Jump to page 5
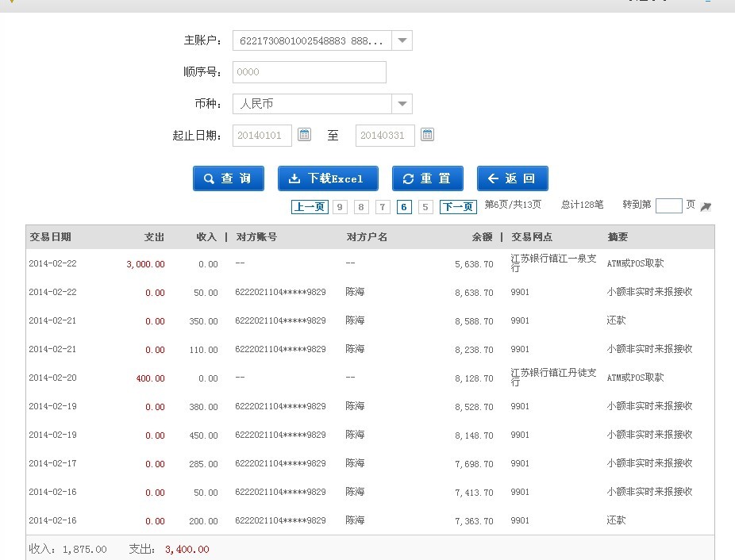The width and height of the screenshot is (735, 560). tap(425, 207)
